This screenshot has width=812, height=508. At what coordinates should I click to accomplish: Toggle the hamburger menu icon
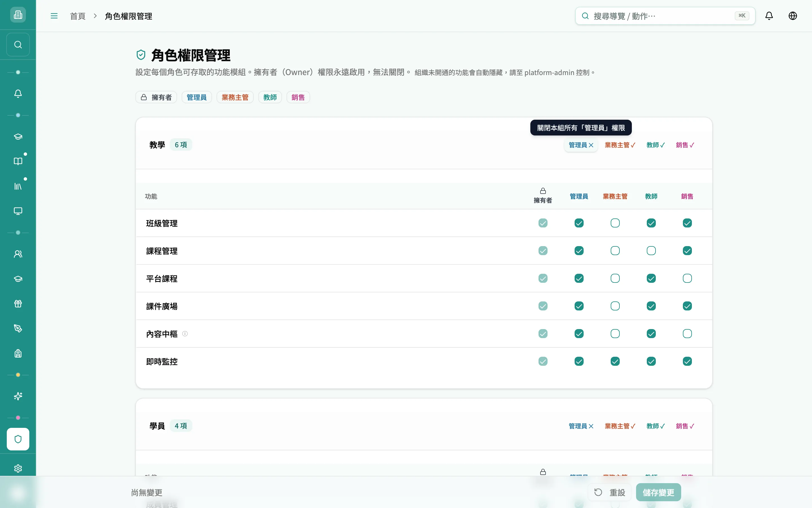click(x=54, y=16)
